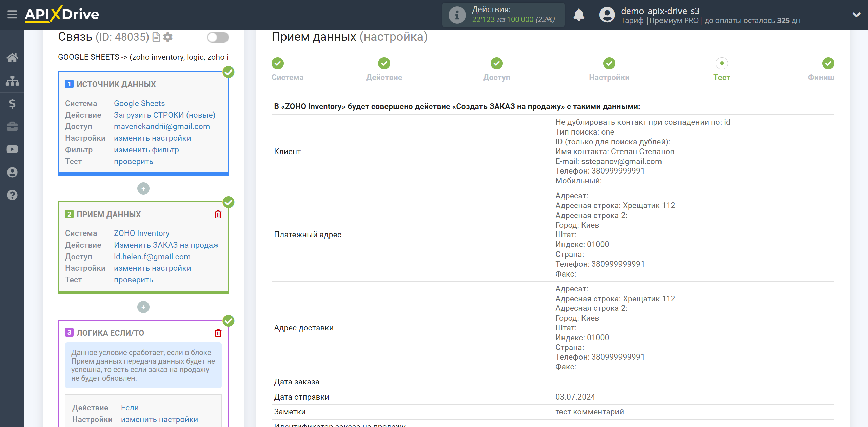This screenshot has height=427, width=868.
Task: Go to the Доступ step
Action: click(x=496, y=63)
